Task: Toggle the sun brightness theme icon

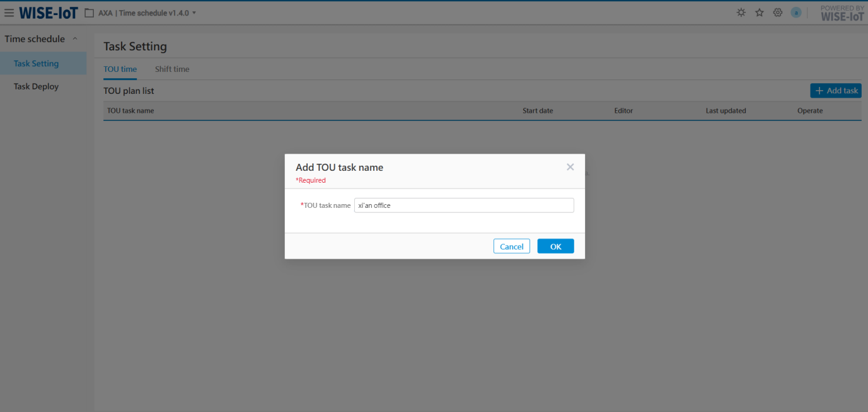Action: click(x=741, y=13)
